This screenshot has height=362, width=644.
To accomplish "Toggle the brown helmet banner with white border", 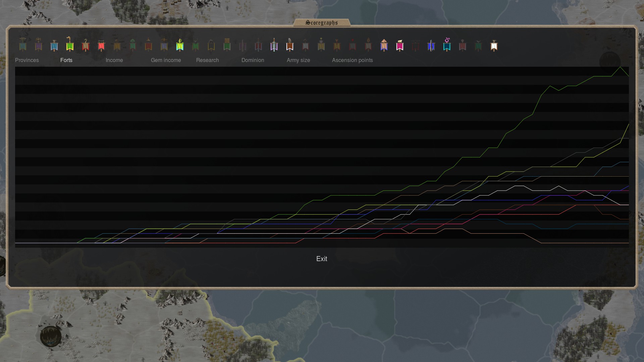I will click(290, 45).
